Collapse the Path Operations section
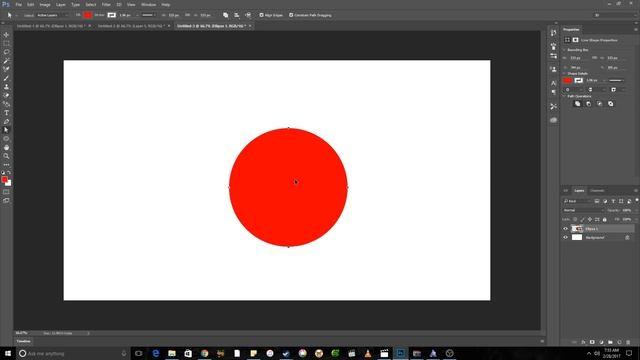The height and width of the screenshot is (360, 640). point(564,96)
